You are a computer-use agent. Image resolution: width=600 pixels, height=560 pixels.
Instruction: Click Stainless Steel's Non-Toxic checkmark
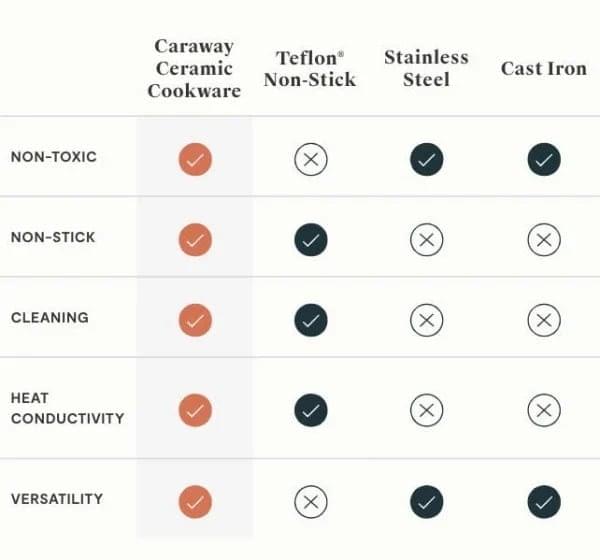tap(427, 159)
